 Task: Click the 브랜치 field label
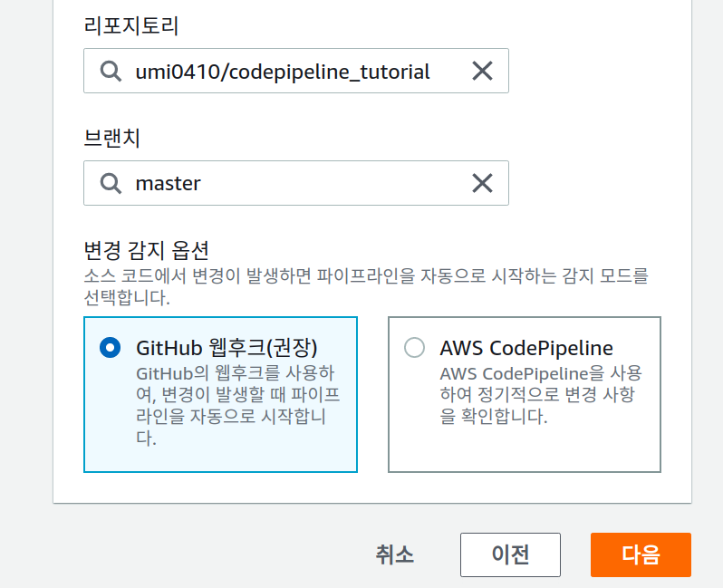click(112, 138)
